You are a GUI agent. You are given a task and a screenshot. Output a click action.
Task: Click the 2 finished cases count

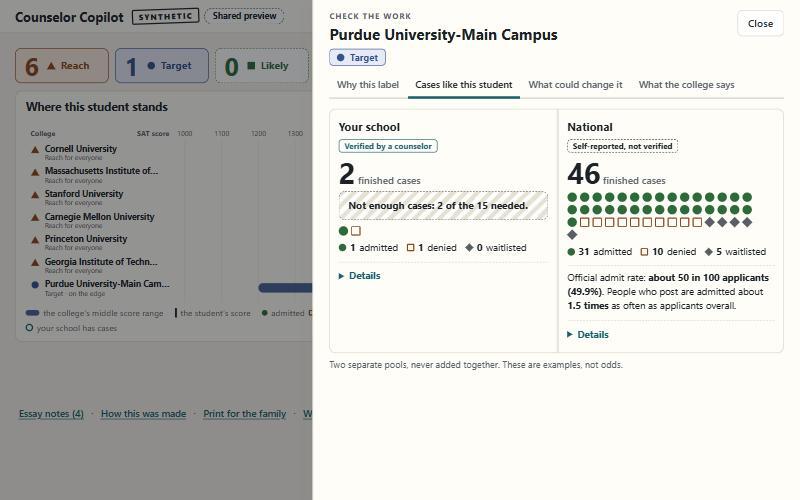click(x=380, y=174)
